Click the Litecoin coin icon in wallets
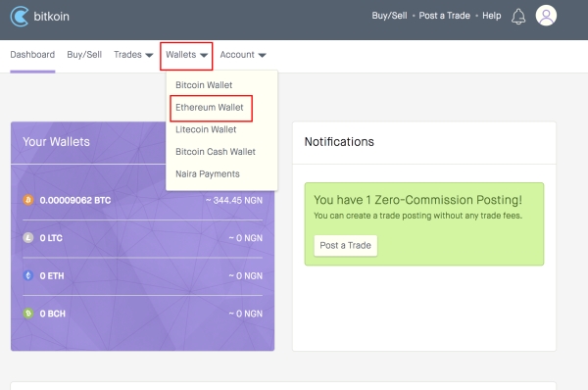 pos(28,238)
